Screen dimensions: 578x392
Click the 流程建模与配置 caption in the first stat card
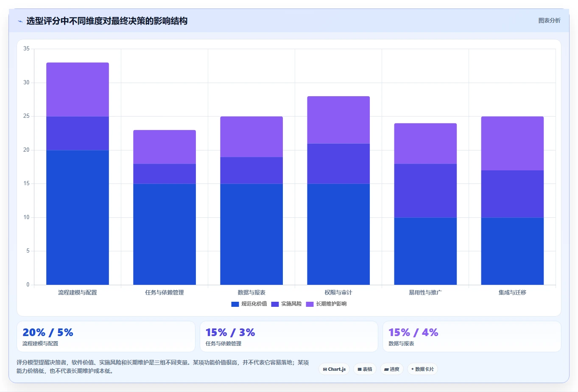40,344
